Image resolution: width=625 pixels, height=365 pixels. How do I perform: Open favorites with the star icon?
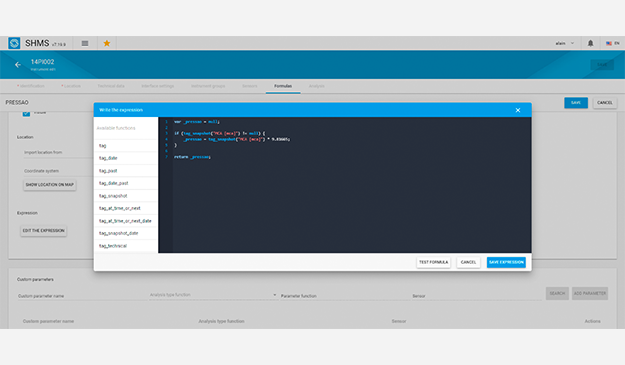[x=107, y=43]
